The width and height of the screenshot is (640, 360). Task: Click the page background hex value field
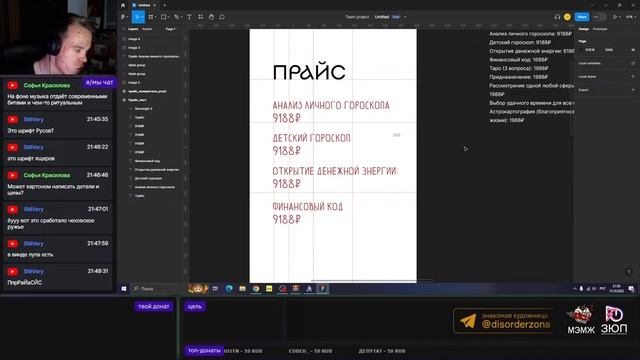pyautogui.click(x=590, y=50)
